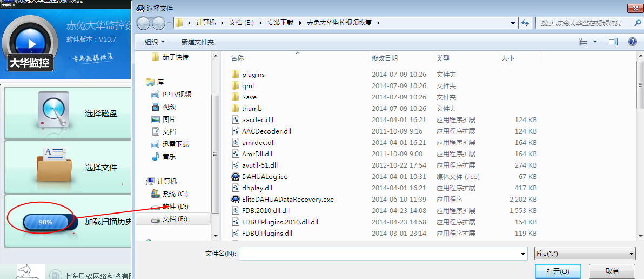Select 系统 (C:) drive in the sidebar
644x279 pixels.
click(175, 194)
